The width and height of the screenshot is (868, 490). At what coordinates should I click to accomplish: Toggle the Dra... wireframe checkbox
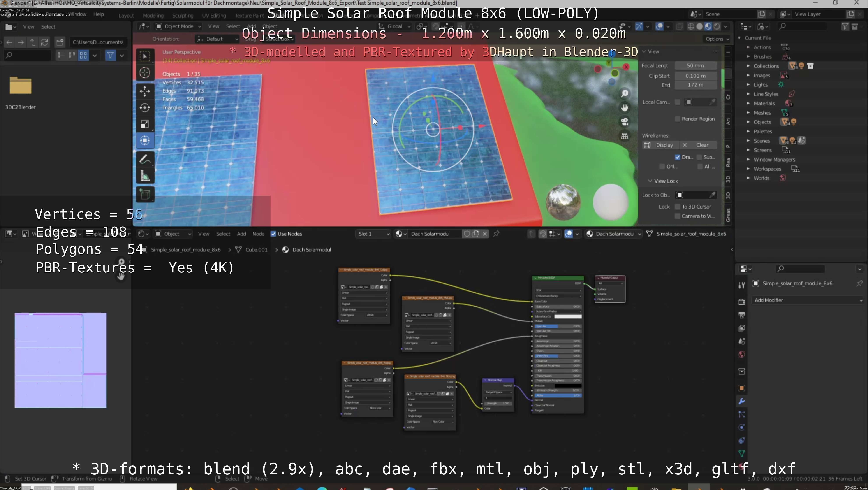pyautogui.click(x=677, y=157)
